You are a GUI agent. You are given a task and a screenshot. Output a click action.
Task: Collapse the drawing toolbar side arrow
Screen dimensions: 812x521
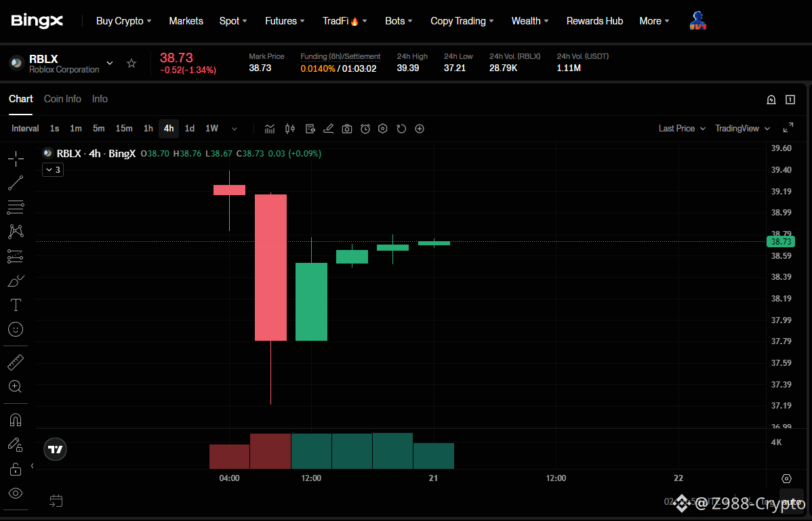pos(32,465)
